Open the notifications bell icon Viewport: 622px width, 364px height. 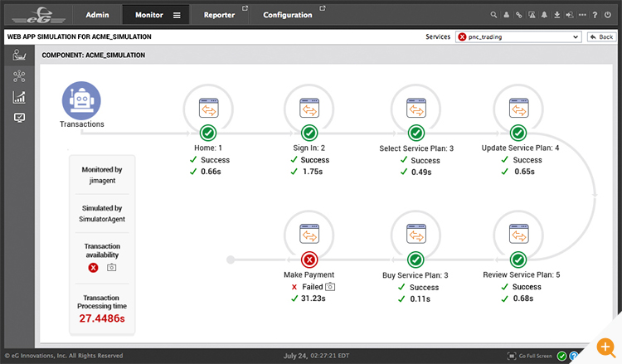click(x=544, y=15)
